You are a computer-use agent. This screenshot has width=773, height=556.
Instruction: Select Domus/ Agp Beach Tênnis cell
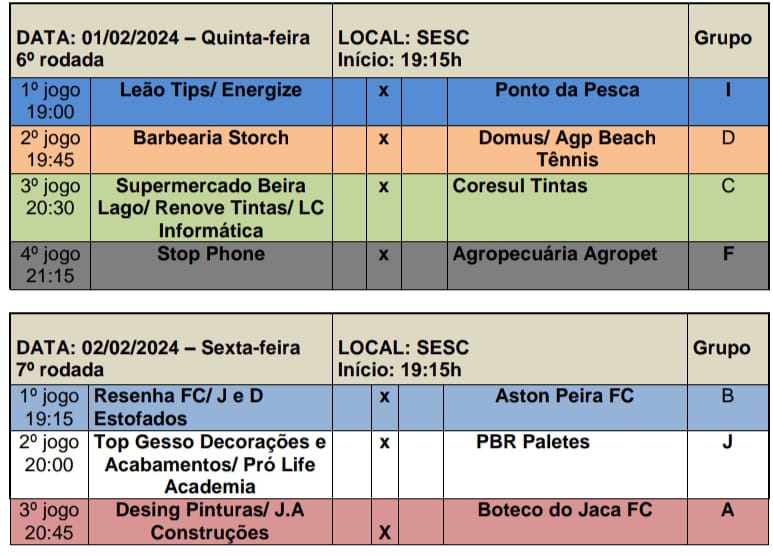coord(567,148)
